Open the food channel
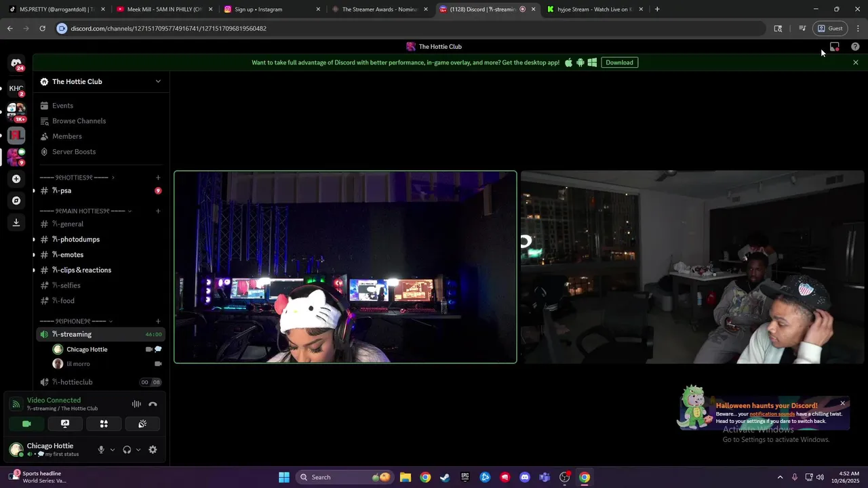The width and height of the screenshot is (868, 488). tap(100, 301)
